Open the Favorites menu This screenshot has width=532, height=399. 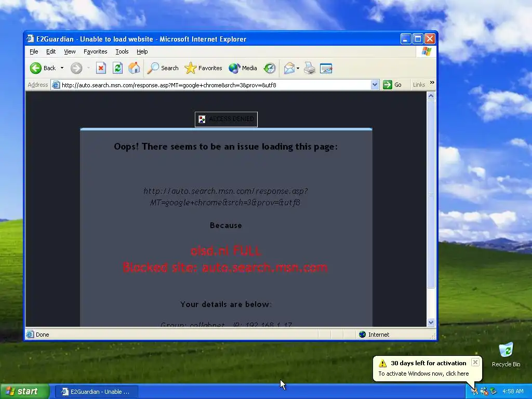[96, 51]
